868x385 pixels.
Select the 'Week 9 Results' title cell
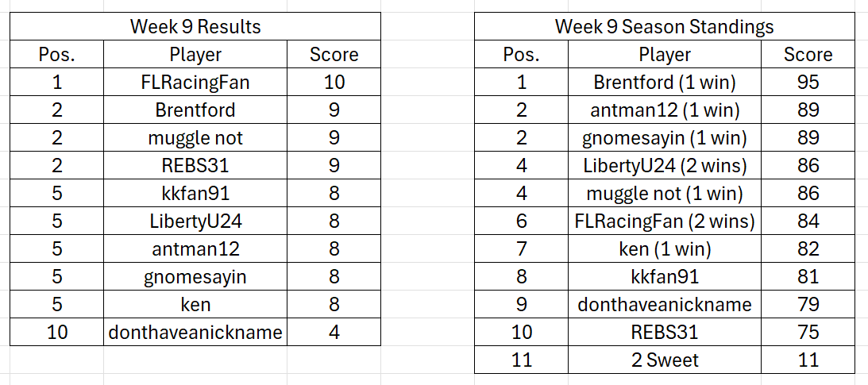point(195,26)
